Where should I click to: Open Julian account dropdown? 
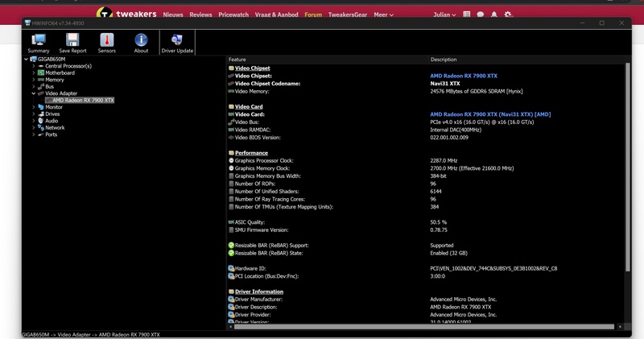pos(444,14)
